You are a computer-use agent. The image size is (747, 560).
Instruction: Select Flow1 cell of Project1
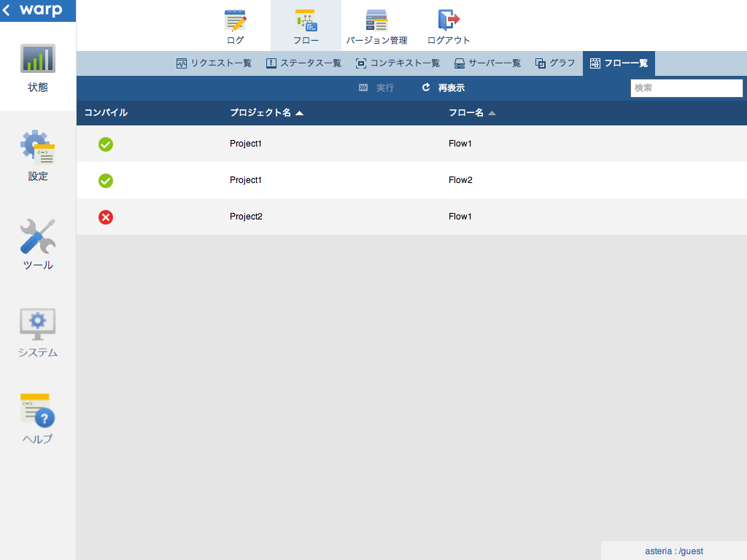(x=460, y=144)
